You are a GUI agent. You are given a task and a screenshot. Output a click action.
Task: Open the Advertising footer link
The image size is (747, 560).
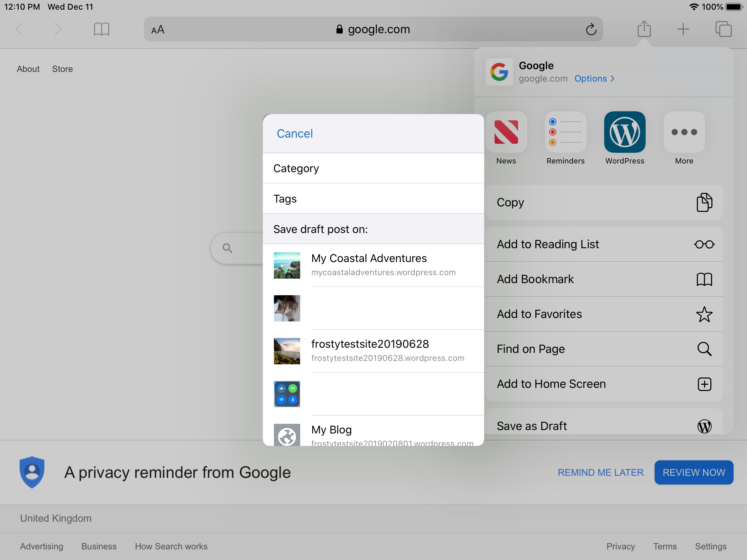[x=41, y=547]
